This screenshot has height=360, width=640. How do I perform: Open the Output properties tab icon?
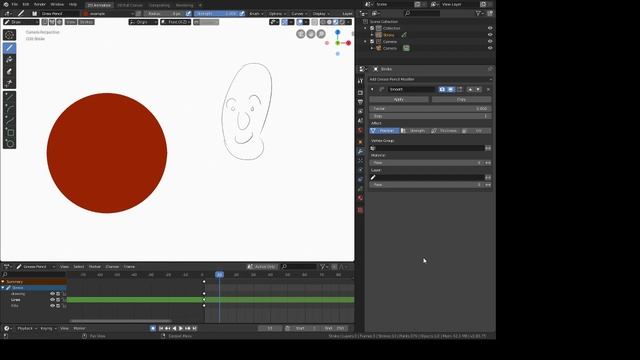(x=360, y=102)
